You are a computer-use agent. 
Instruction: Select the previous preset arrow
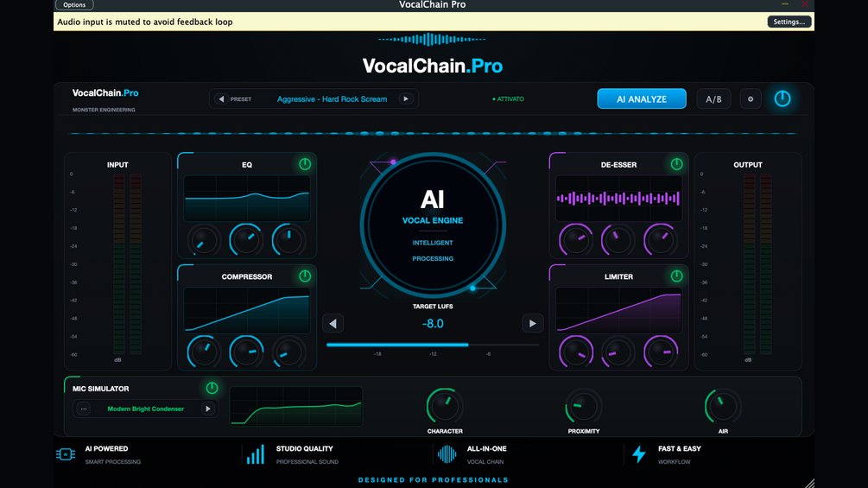coord(221,99)
